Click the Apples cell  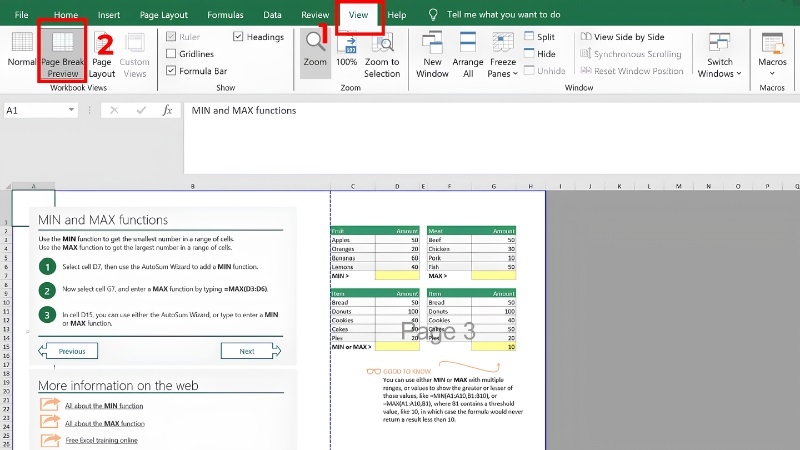(x=353, y=240)
